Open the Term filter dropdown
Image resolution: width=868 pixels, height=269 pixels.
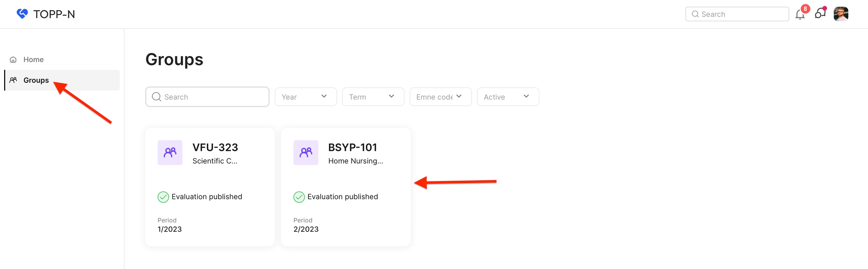pos(373,97)
